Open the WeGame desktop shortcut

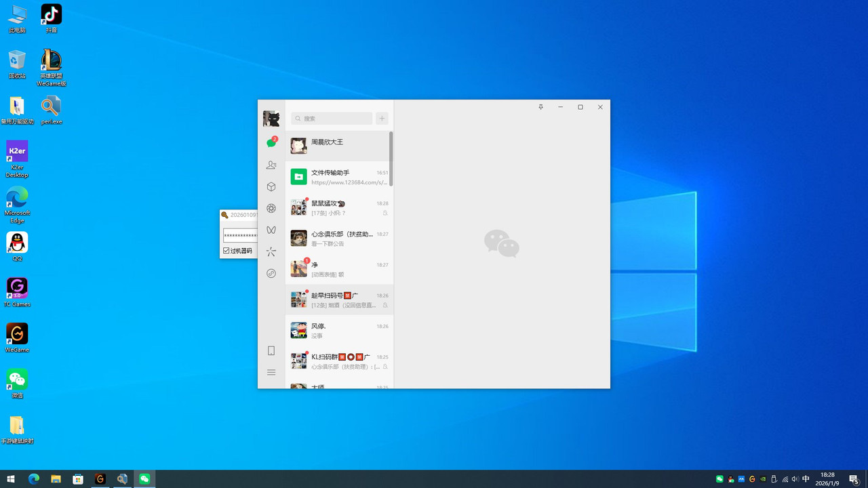[x=17, y=338]
